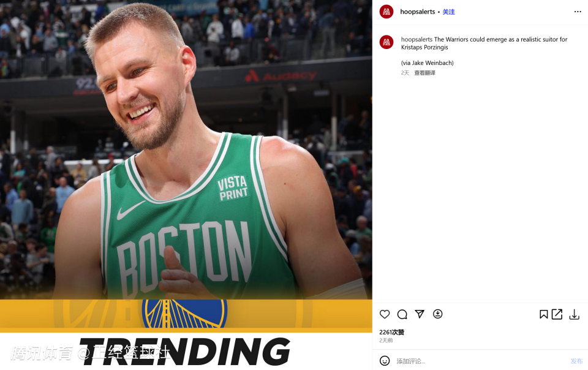Image resolution: width=588 pixels, height=370 pixels.
Task: Click hoopsalerts username in caption
Action: point(417,39)
